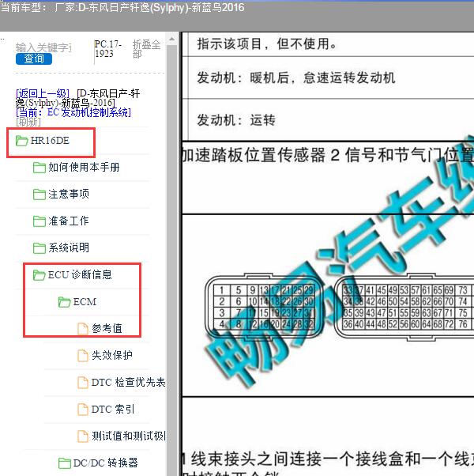Select the HR16DE tree label
This screenshot has height=476, width=474.
(50, 141)
